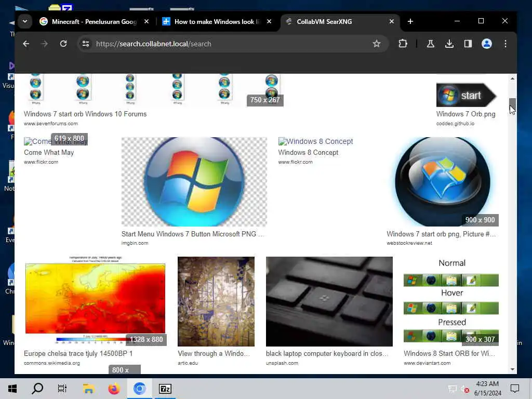View site information icon in address bar
This screenshot has height=399, width=532.
click(x=86, y=44)
